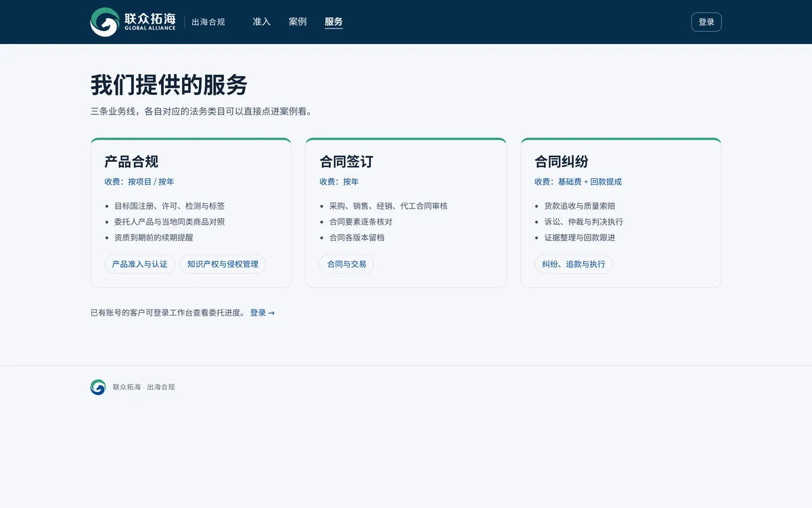
Task: Click 目标国注册、许可、检测与标签 bullet
Action: pos(169,206)
